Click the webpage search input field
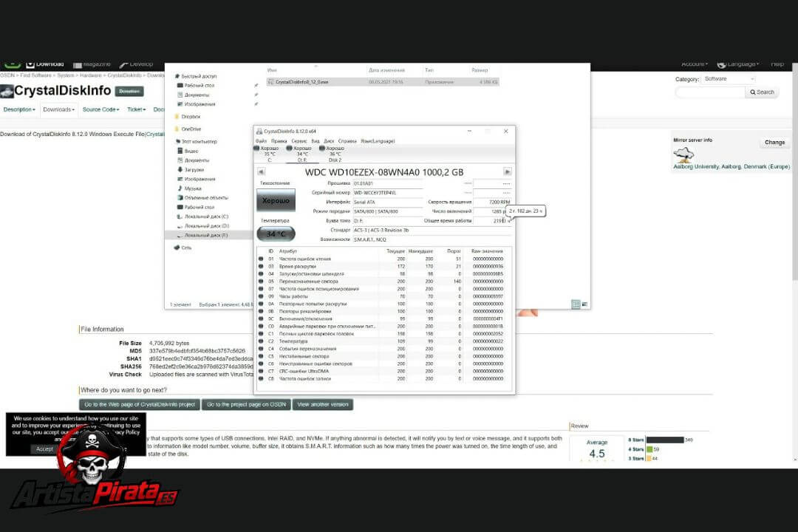798x532 pixels. [711, 92]
